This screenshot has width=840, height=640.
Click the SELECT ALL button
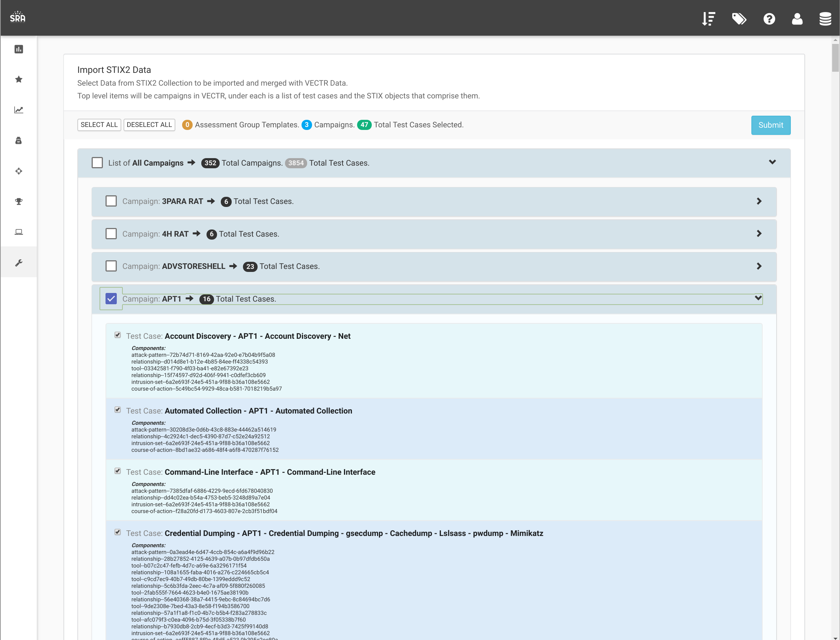pyautogui.click(x=99, y=125)
